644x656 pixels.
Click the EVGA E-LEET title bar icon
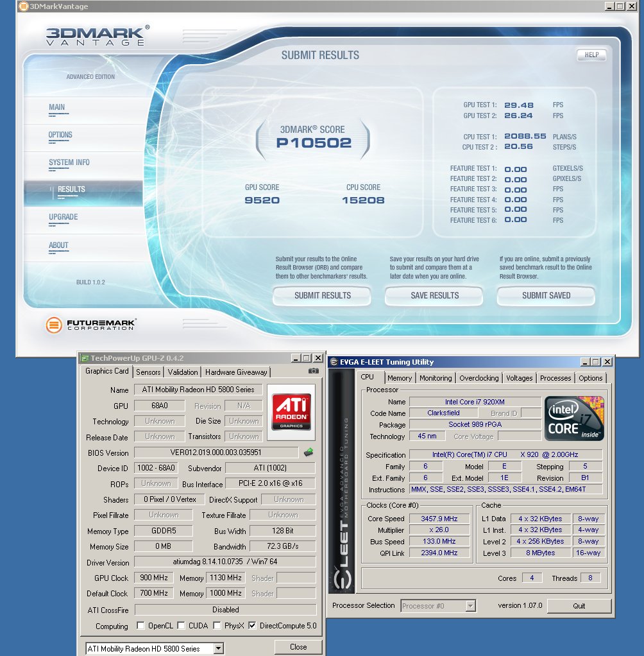(334, 362)
